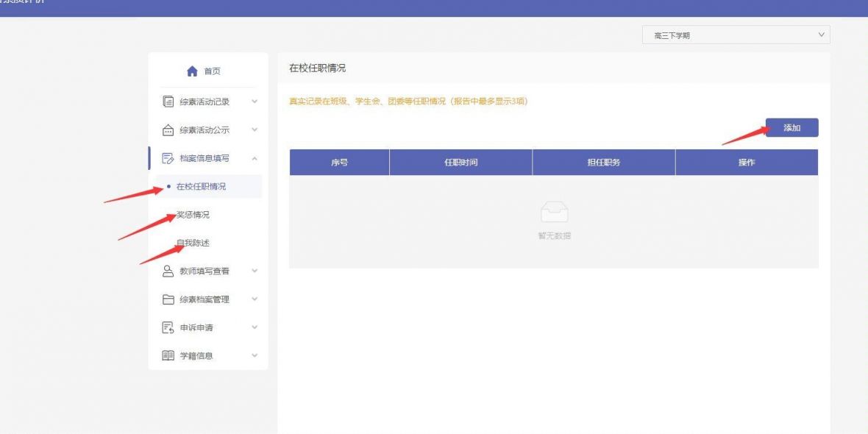Expand the 教师填写查看 submenu arrow
Screen dimensions: 868x434
255,271
